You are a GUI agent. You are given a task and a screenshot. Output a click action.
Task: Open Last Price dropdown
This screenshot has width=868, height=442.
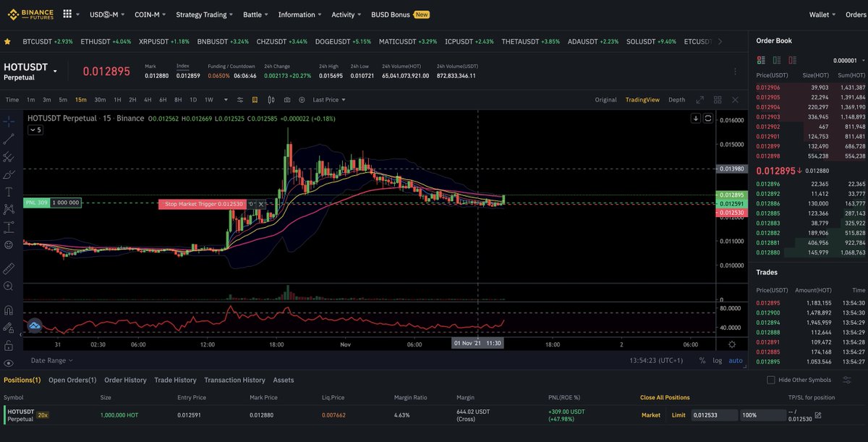pyautogui.click(x=329, y=100)
